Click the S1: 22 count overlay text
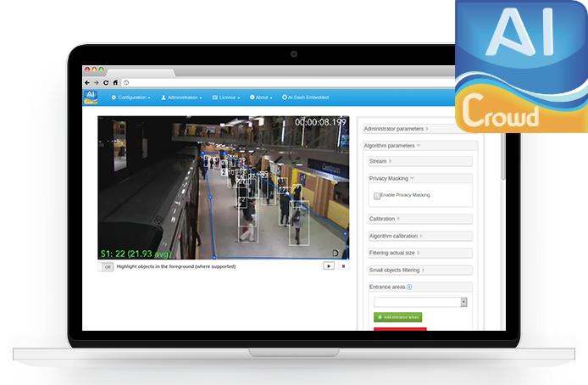This screenshot has width=588, height=385. tap(136, 254)
